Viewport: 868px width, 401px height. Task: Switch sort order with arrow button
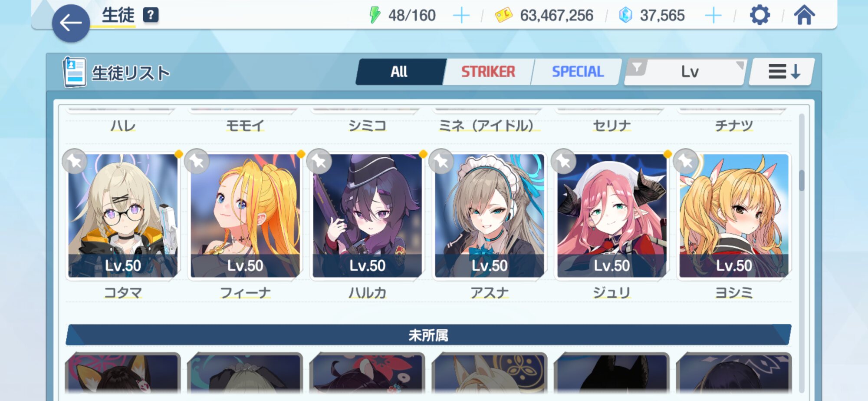783,72
